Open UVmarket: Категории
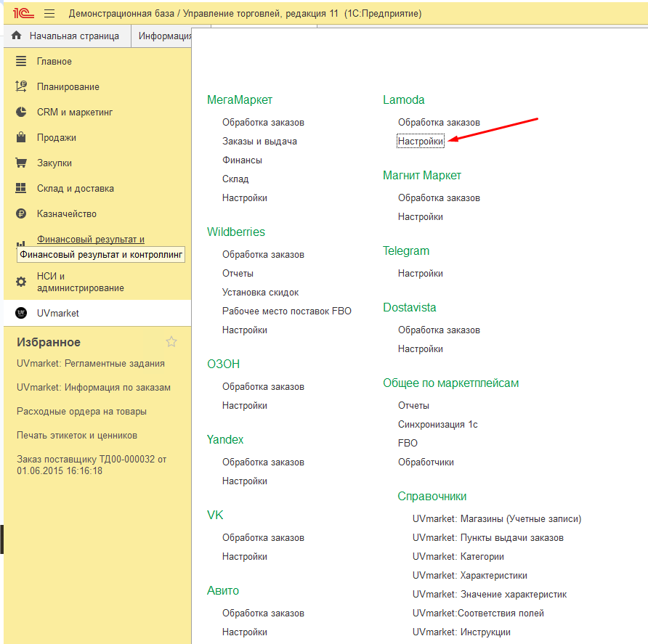The width and height of the screenshot is (648, 644). 458,557
